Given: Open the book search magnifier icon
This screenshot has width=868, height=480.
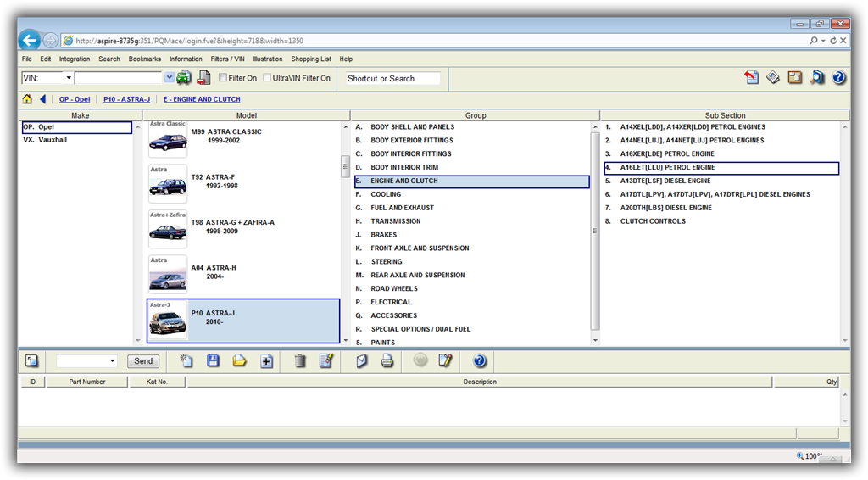Looking at the screenshot, I should click(817, 77).
